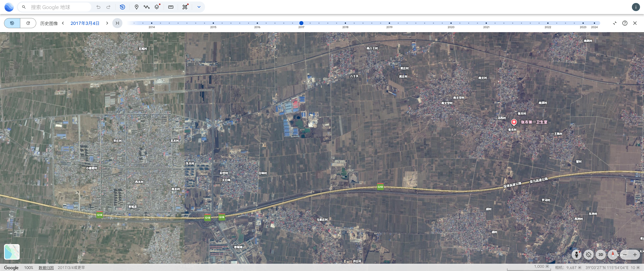Select the ruler measure tool
The width and height of the screenshot is (644, 271).
pyautogui.click(x=171, y=7)
